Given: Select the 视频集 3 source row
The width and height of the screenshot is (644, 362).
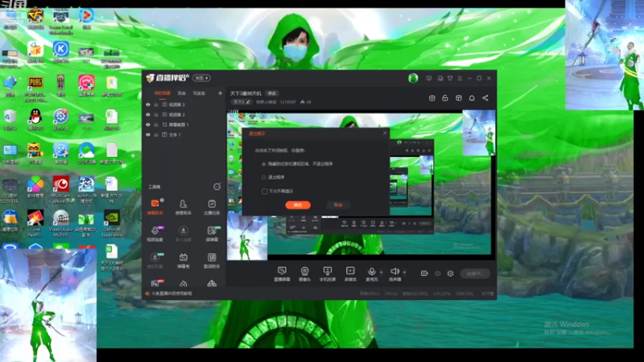Looking at the screenshot, I should point(184,105).
